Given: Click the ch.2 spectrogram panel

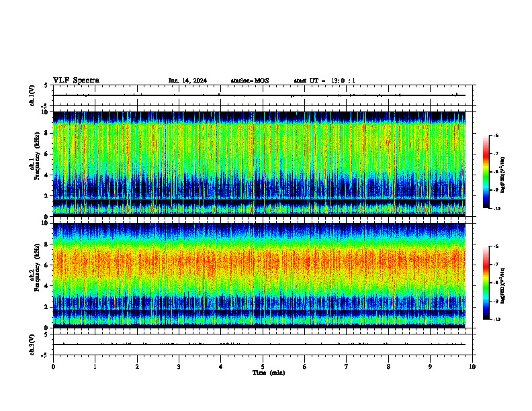Looking at the screenshot, I should click(259, 275).
